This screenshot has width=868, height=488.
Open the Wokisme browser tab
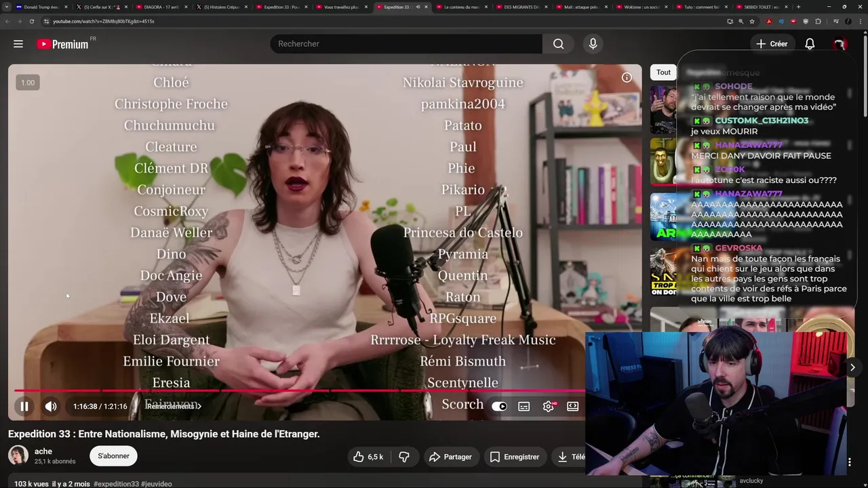click(641, 7)
